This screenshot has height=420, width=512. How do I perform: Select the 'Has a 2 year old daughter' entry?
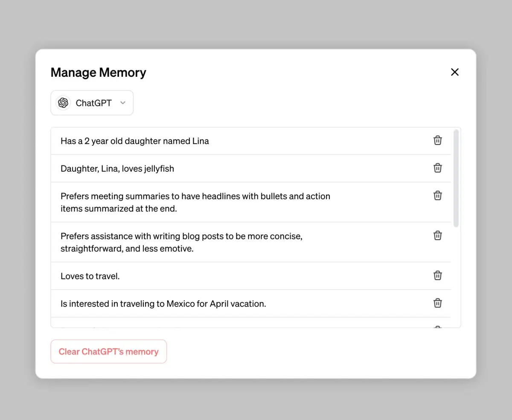[x=251, y=141]
